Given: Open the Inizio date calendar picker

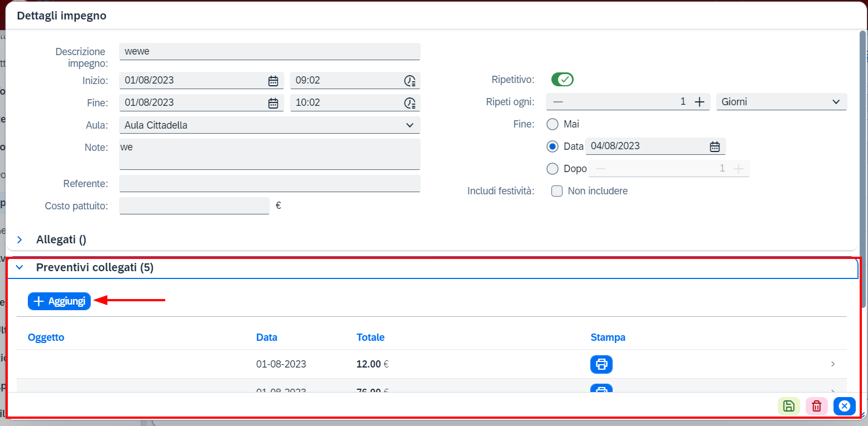Looking at the screenshot, I should pyautogui.click(x=273, y=80).
